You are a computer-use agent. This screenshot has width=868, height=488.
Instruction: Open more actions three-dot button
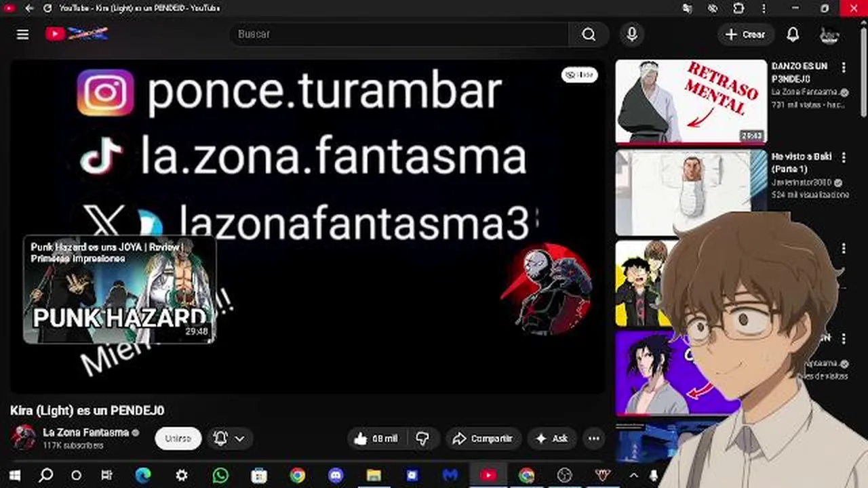click(x=594, y=439)
